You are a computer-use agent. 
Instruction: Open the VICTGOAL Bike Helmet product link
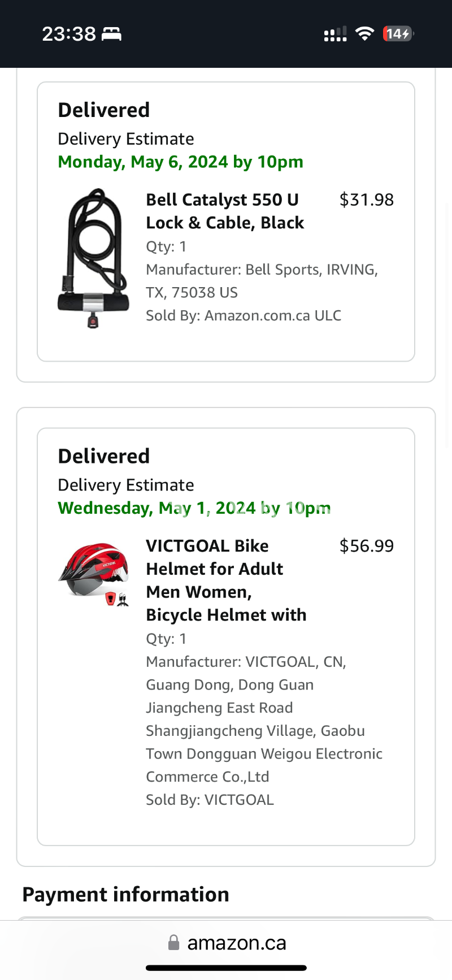click(x=226, y=580)
